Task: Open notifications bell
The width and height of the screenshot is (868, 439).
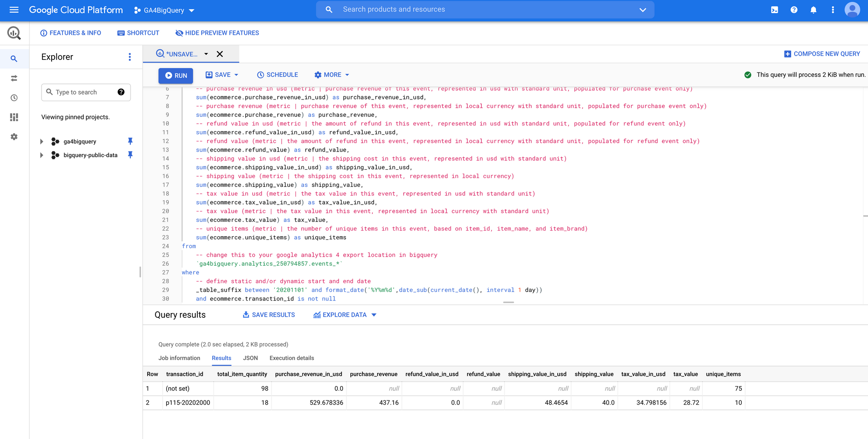Action: (x=813, y=10)
